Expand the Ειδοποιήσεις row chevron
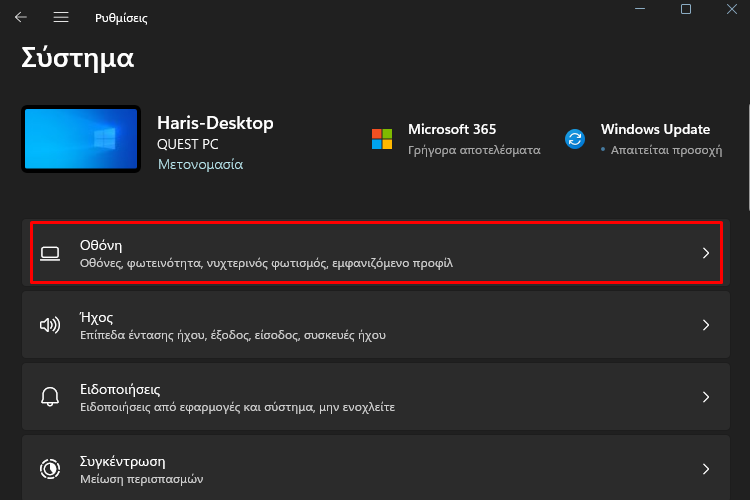 pyautogui.click(x=706, y=397)
